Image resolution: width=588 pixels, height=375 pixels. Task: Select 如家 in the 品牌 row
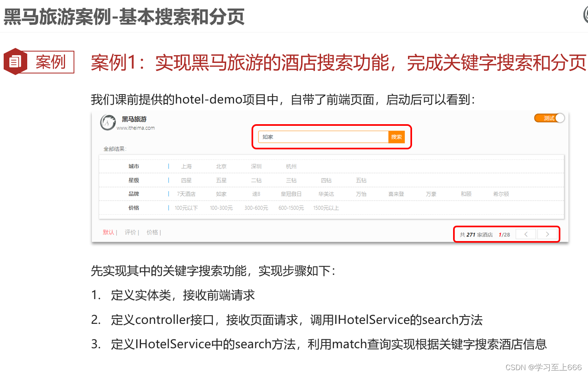pyautogui.click(x=221, y=194)
